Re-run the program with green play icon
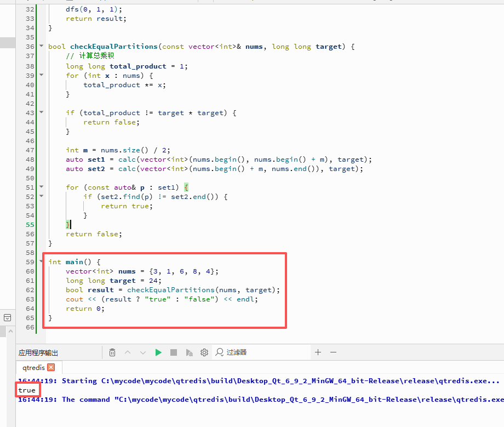The image size is (504, 427). point(158,352)
